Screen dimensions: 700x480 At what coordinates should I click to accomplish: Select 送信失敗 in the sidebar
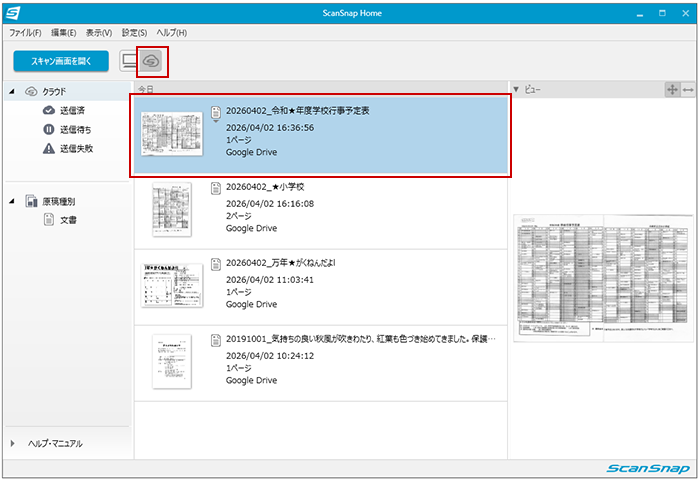(77, 149)
